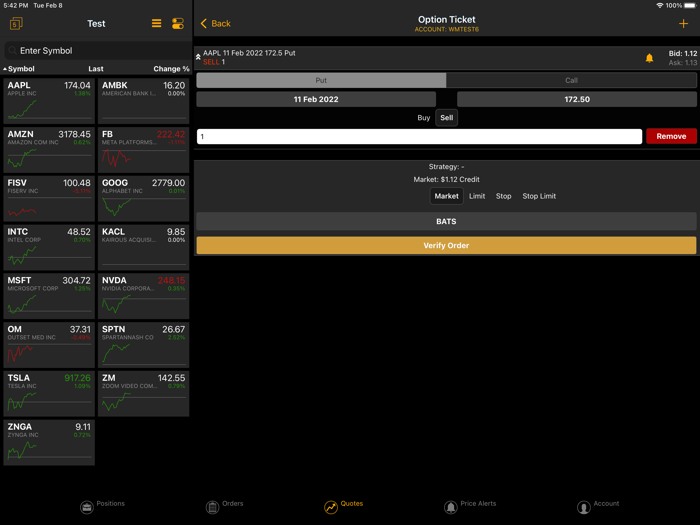Set a price alert with the bell icon
The height and width of the screenshot is (525, 700).
tap(649, 58)
